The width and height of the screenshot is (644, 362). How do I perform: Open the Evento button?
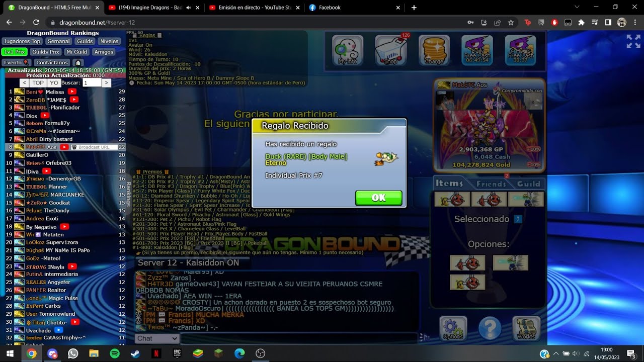[x=16, y=63]
